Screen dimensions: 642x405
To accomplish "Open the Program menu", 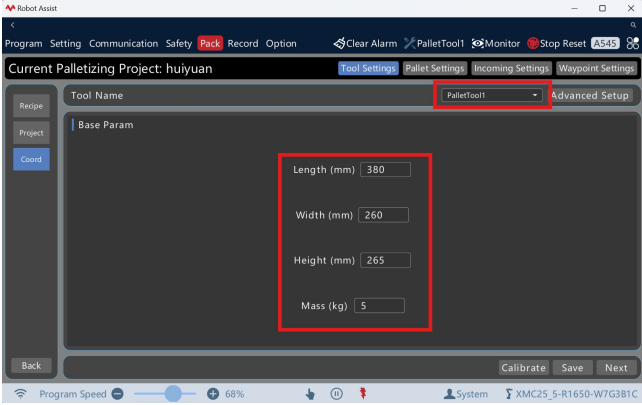I will [x=24, y=43].
